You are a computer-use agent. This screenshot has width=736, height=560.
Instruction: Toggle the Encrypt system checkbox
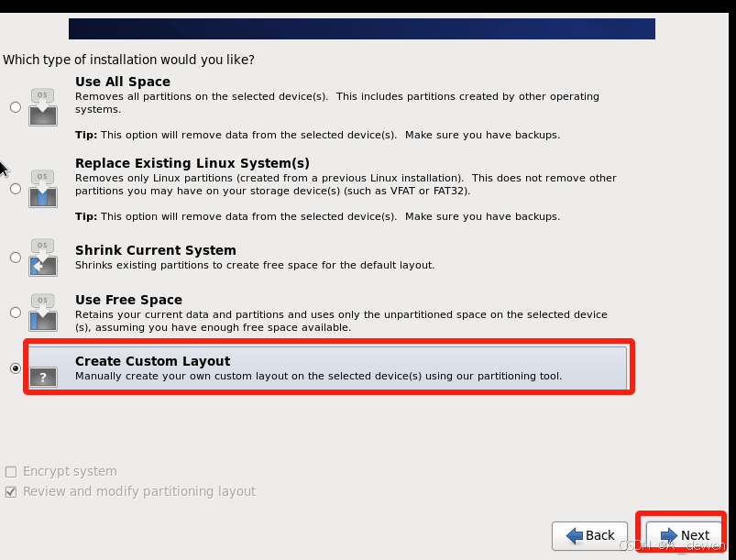coord(11,471)
